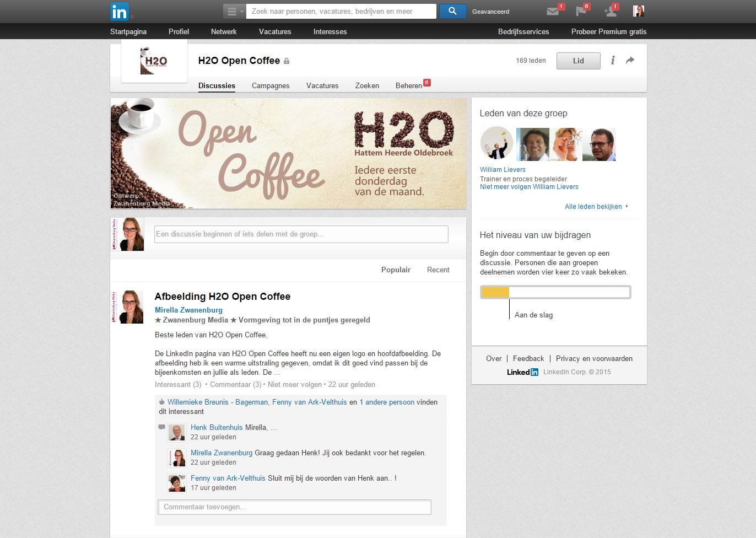Switch to the Campagnes tab
Screen dimensions: 756x538
coord(270,85)
